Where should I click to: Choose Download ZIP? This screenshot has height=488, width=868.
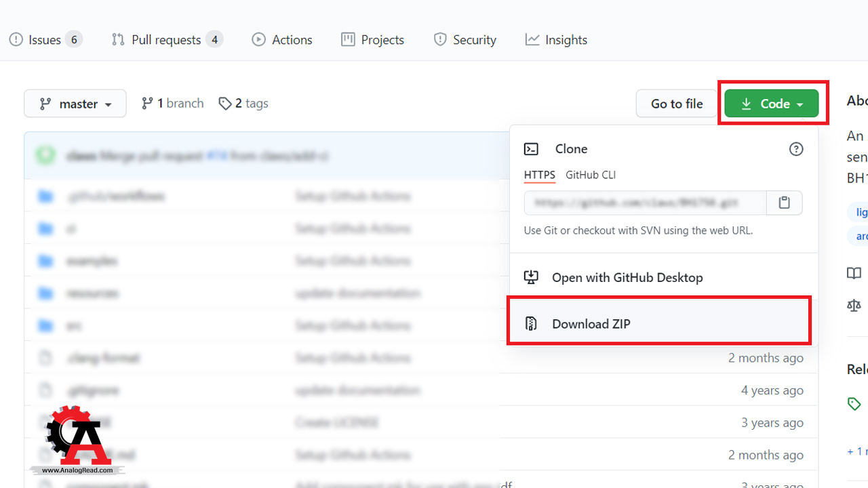658,323
